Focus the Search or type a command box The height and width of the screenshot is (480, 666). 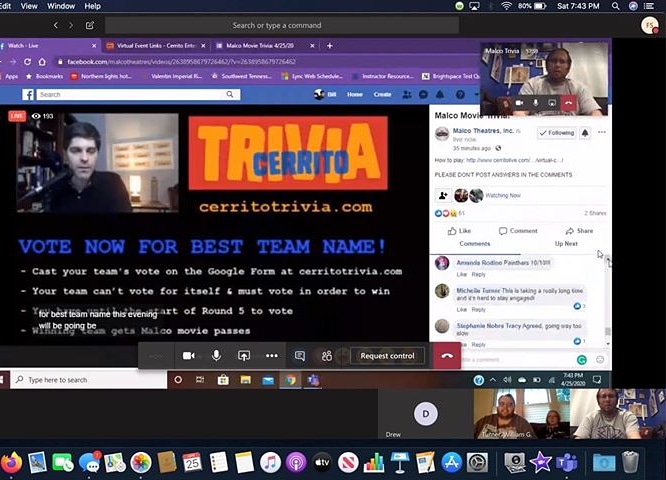click(282, 25)
